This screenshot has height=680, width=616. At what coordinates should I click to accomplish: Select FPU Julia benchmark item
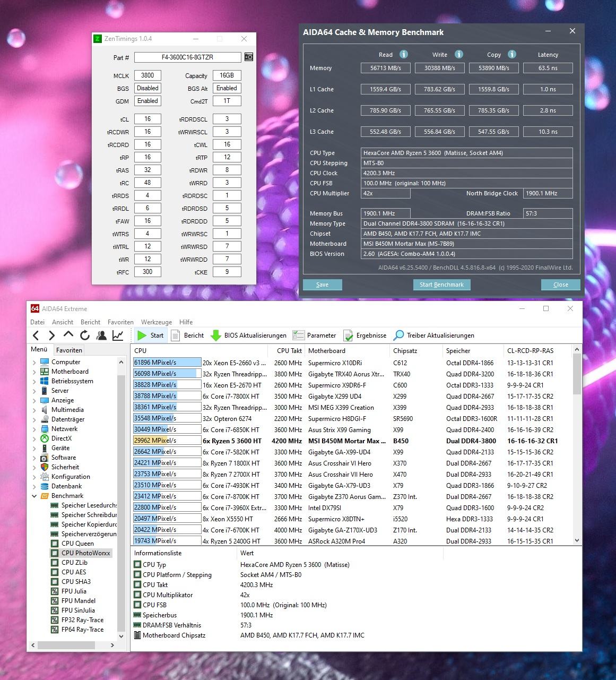click(74, 591)
